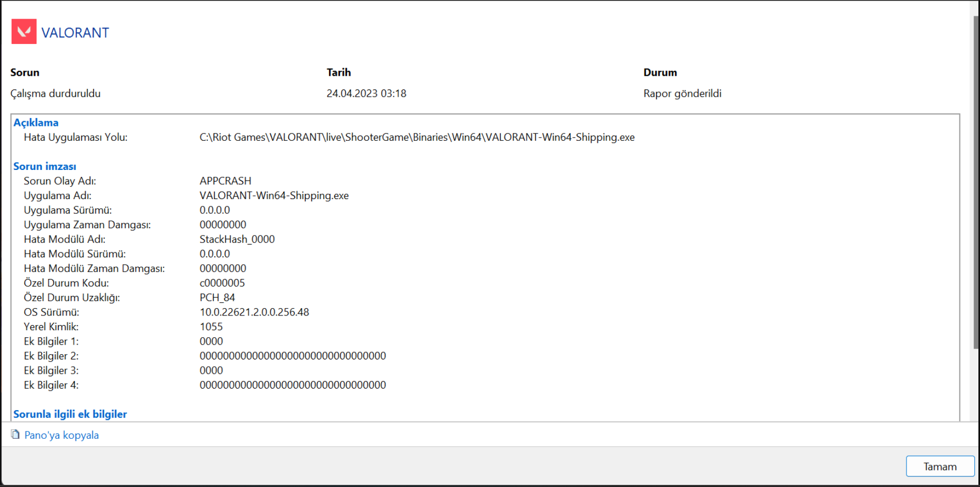
Task: Select the status Rapor gönderildi
Action: [682, 94]
